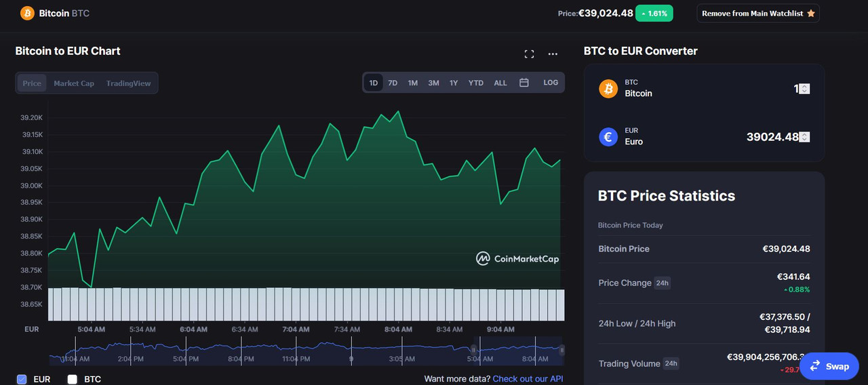Select the 7D time range
Image resolution: width=868 pixels, height=385 pixels.
(393, 83)
